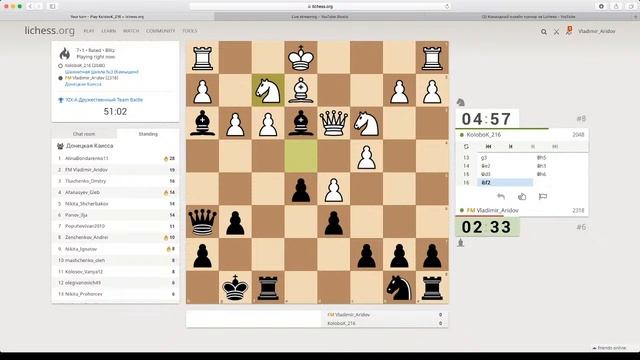Select white's move 15 in move list
This screenshot has height=360, width=640.
coord(504,174)
